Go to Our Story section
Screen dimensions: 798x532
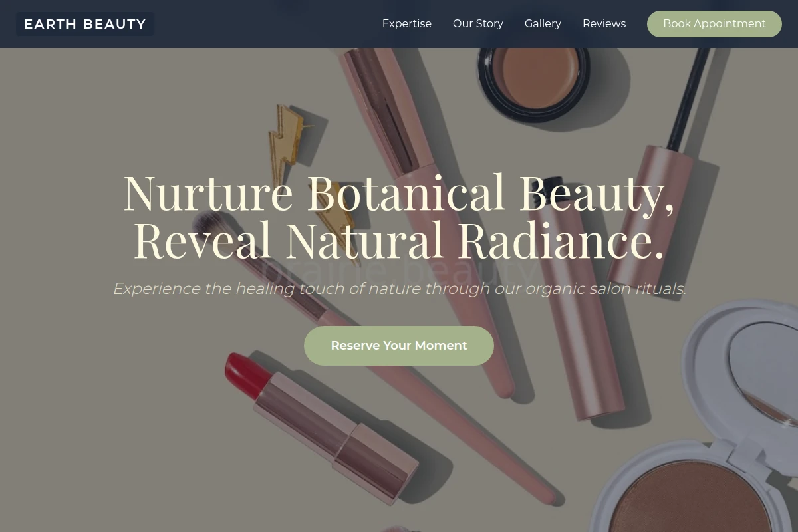[x=478, y=24]
